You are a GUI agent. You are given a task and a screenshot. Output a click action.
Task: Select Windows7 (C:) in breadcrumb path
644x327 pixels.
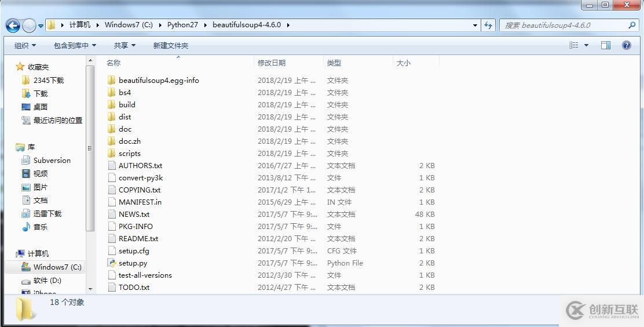(129, 25)
